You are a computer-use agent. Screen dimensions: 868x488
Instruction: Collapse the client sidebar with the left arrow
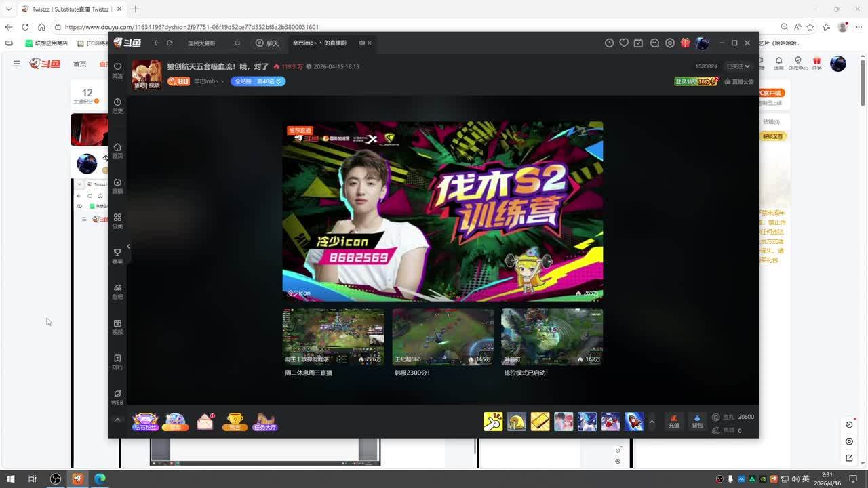coord(128,246)
